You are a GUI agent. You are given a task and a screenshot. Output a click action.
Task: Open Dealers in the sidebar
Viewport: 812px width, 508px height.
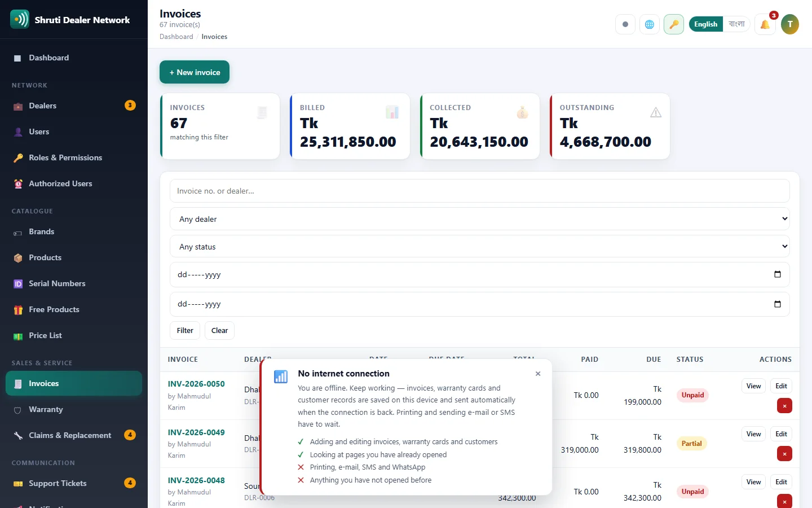[x=74, y=106]
